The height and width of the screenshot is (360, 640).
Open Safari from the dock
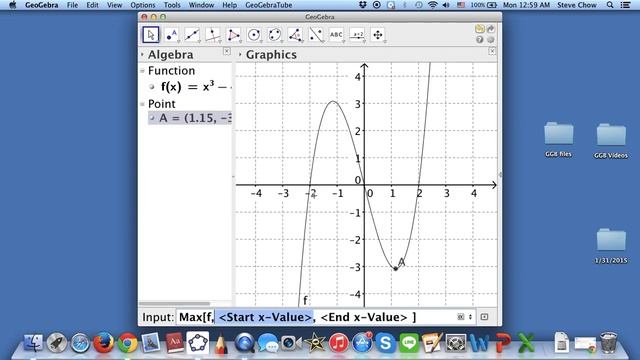pyautogui.click(x=80, y=342)
